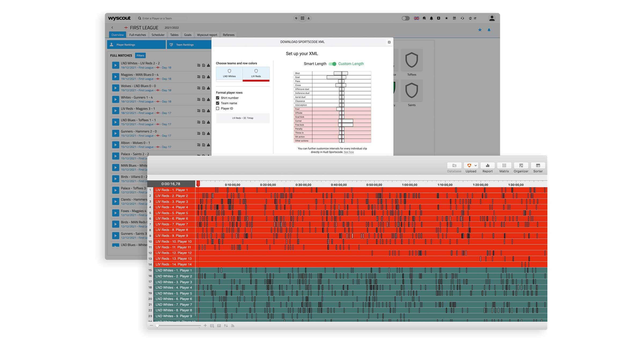Open the Upload dropdown arrow
Screen dimensions: 644x338
coord(475,166)
